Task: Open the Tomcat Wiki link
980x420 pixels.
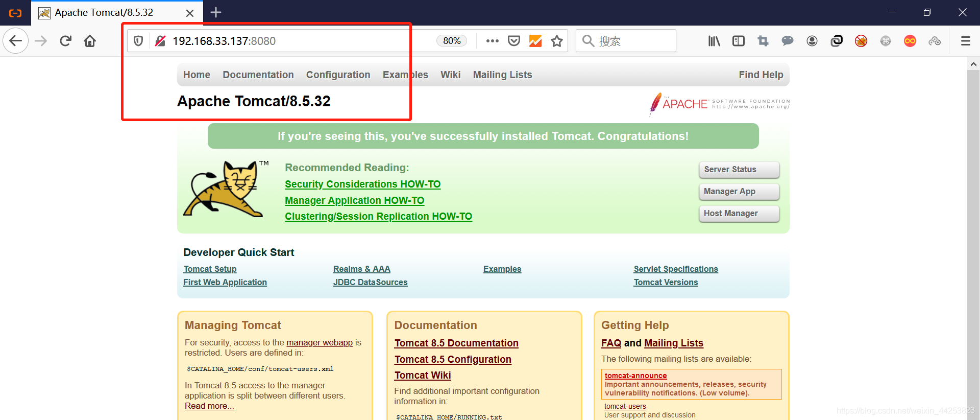Action: pyautogui.click(x=423, y=375)
